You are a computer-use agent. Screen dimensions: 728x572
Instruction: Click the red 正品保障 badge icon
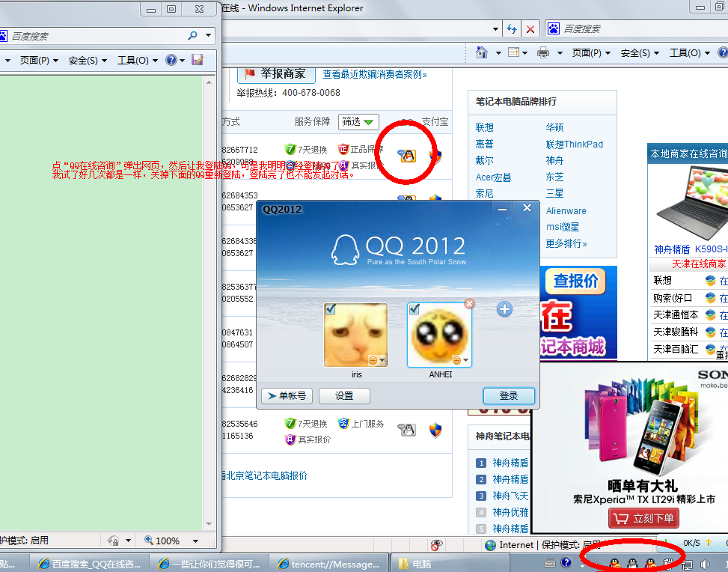click(343, 149)
